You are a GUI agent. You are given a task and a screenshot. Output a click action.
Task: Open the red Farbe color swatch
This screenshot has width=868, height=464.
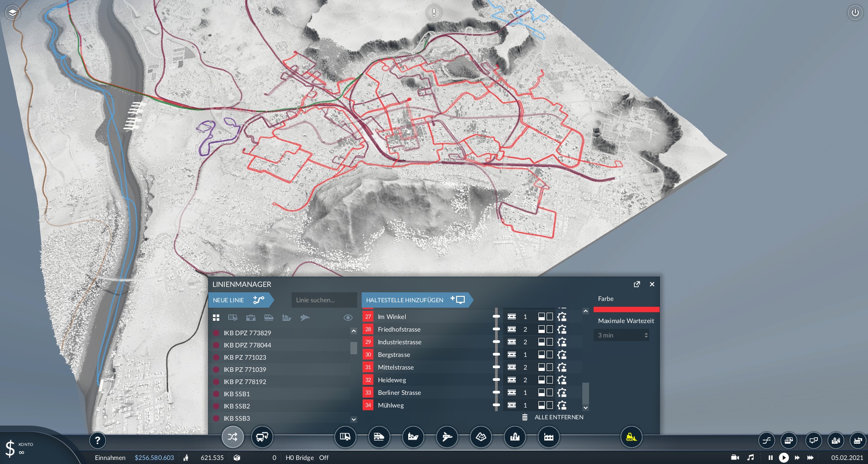click(626, 309)
